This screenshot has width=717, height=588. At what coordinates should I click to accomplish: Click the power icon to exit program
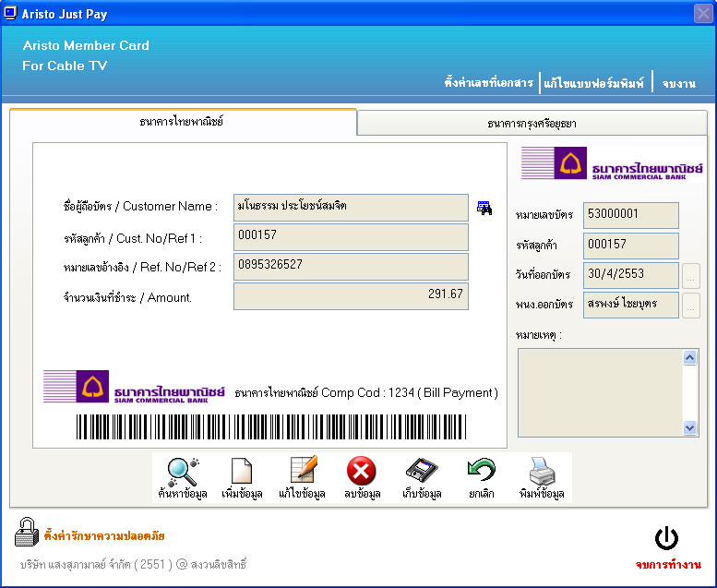(666, 539)
